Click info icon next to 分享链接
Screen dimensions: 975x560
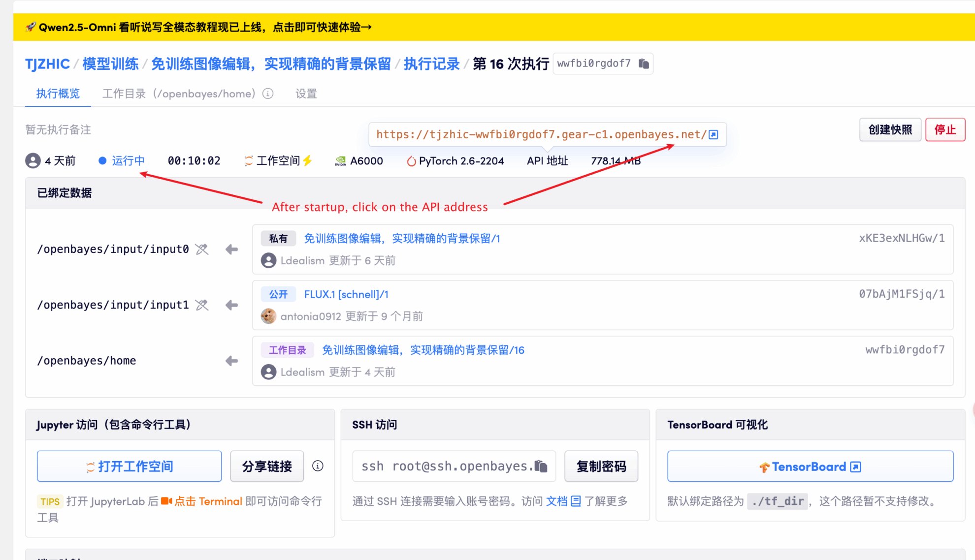[x=318, y=466]
